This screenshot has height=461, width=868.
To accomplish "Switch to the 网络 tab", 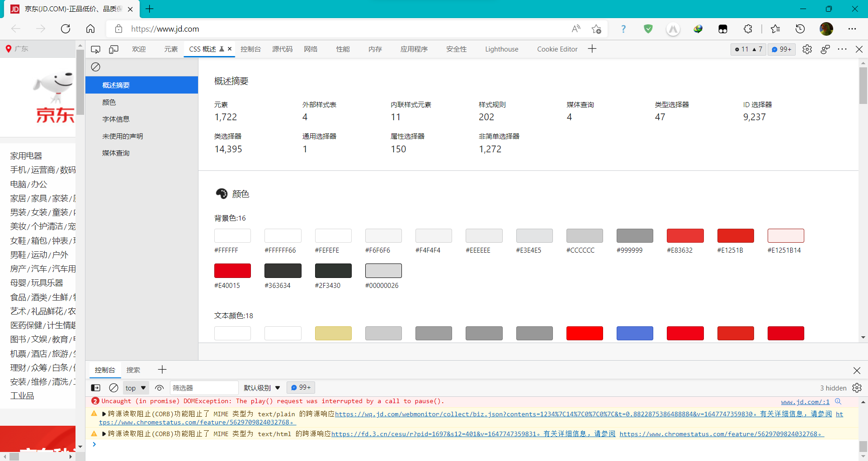I will click(311, 49).
